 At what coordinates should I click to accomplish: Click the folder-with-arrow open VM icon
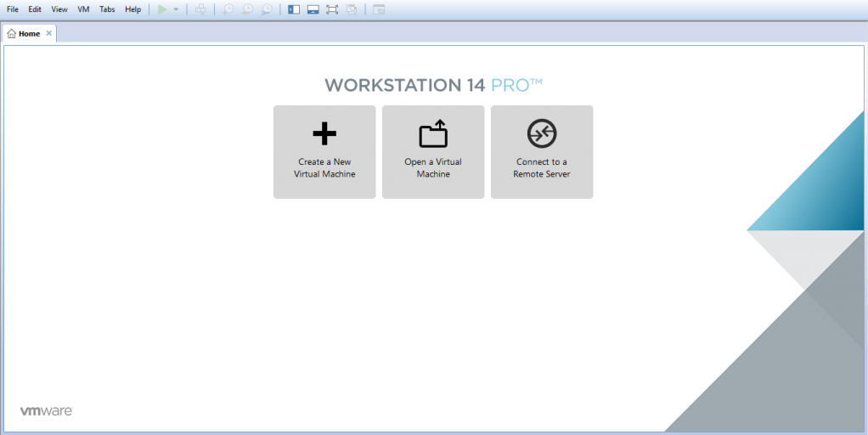[x=433, y=133]
